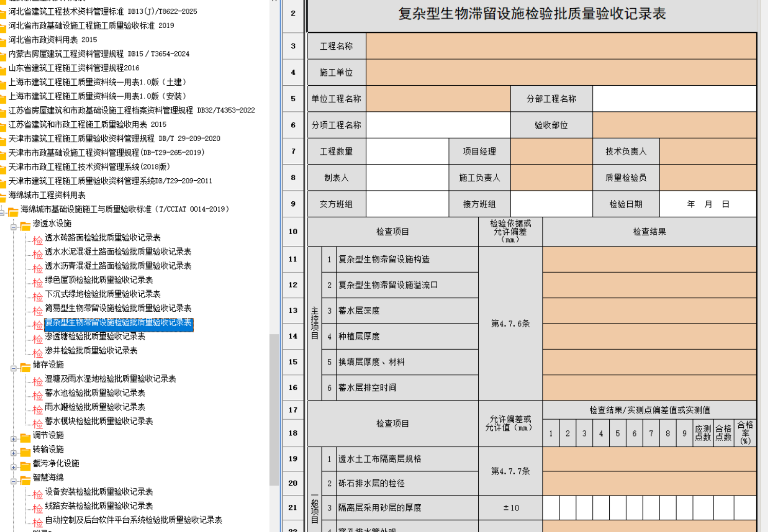This screenshot has width=768, height=532.
Task: Expand the 调节设施 folder
Action: pos(13,439)
